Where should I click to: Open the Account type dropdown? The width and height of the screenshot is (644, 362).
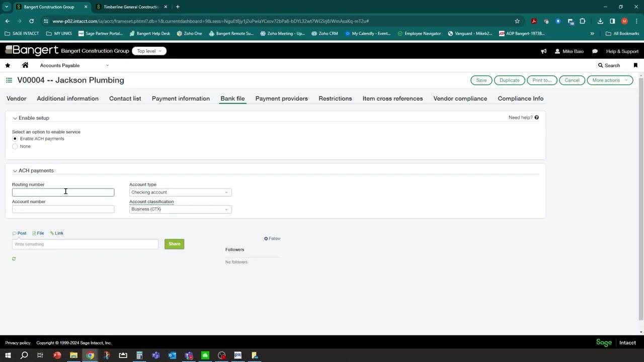point(180,193)
